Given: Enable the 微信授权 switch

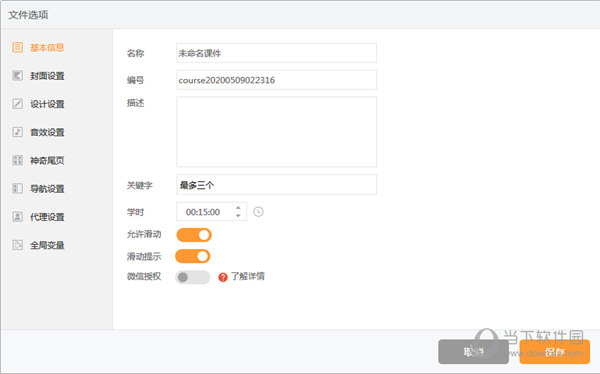Looking at the screenshot, I should tap(193, 277).
